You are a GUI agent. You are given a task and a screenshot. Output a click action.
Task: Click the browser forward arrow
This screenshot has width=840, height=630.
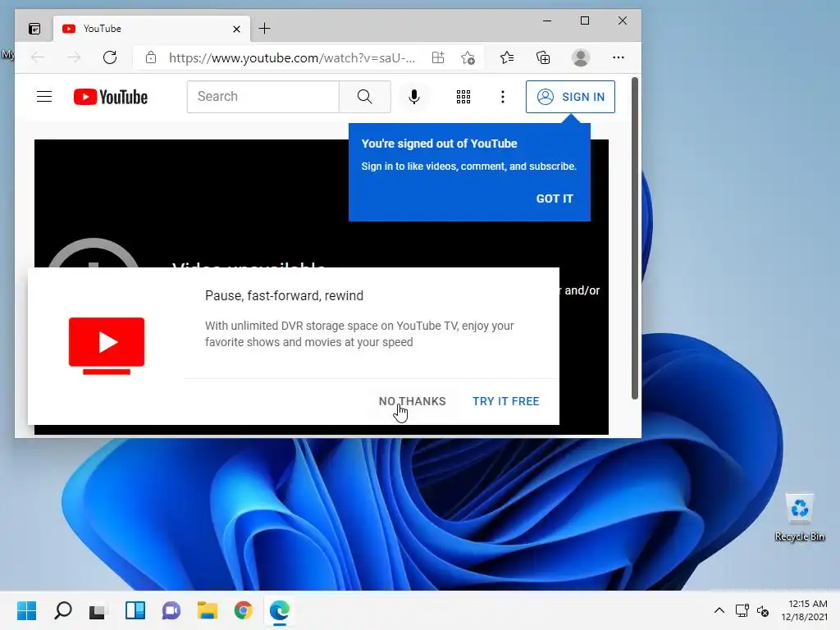tap(74, 57)
